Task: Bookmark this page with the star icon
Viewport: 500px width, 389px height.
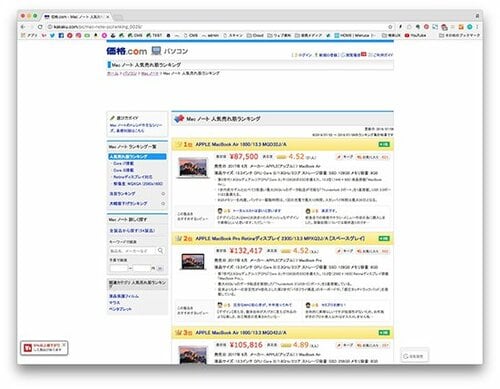Action: click(x=390, y=27)
